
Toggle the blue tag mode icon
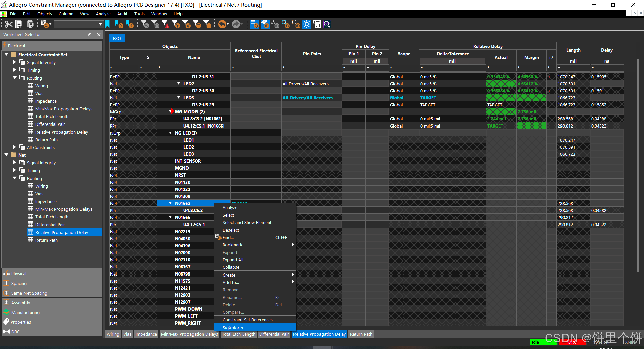[265, 24]
